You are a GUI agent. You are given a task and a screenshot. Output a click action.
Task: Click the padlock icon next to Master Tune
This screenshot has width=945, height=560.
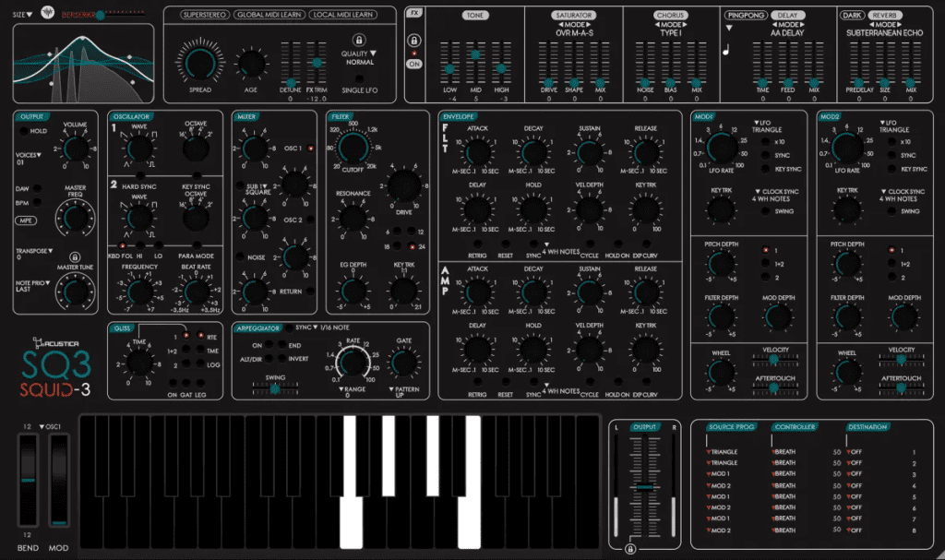click(76, 257)
